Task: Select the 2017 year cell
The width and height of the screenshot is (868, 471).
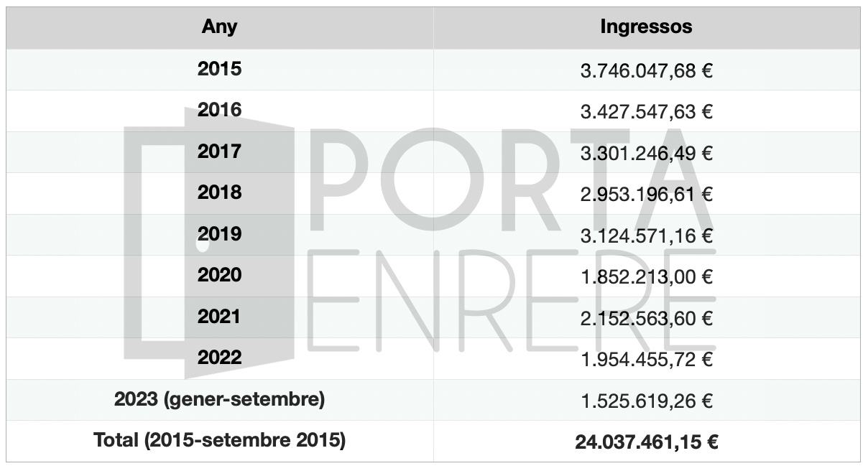Action: (x=219, y=151)
